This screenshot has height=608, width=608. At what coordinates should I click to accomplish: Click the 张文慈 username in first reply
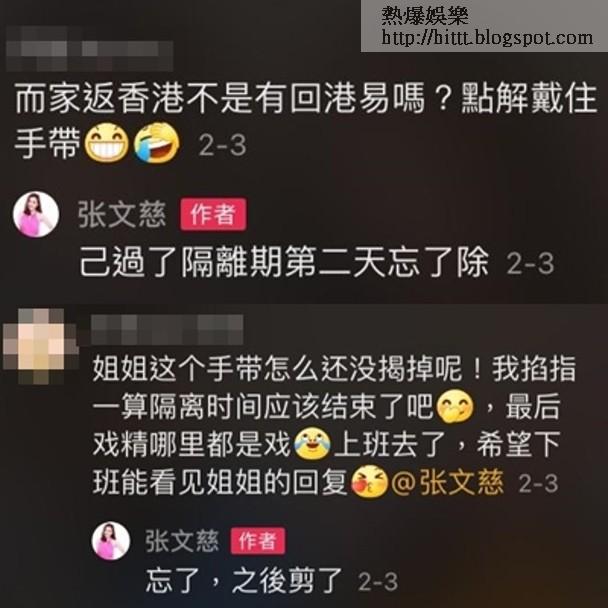(122, 214)
